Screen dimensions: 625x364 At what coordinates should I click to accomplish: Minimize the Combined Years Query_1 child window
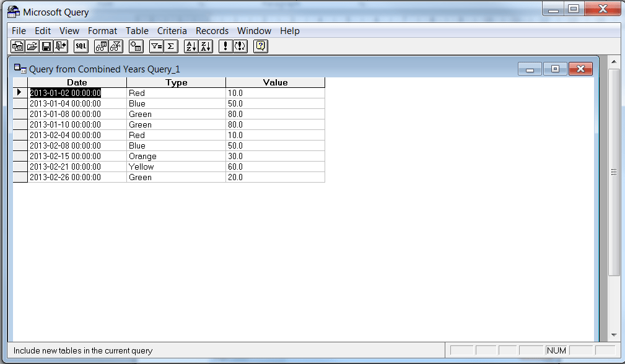coord(530,69)
